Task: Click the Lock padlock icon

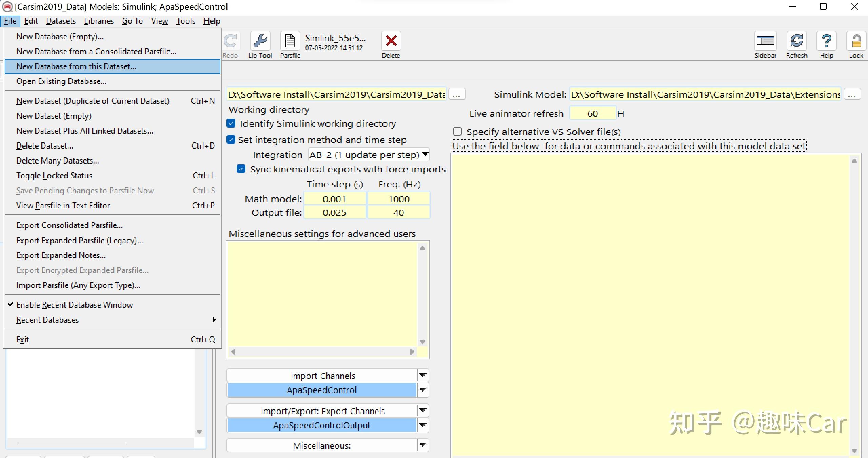Action: [856, 42]
